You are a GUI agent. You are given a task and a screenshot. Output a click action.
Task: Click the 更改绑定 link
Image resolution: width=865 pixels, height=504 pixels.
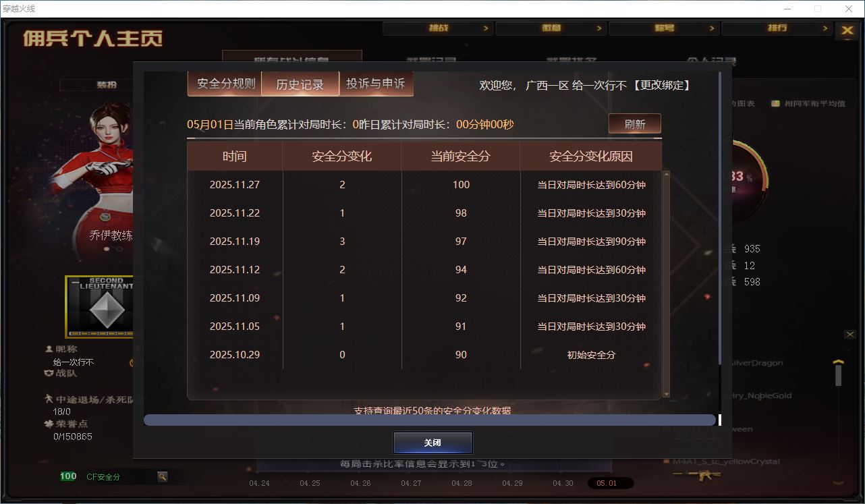pos(661,86)
